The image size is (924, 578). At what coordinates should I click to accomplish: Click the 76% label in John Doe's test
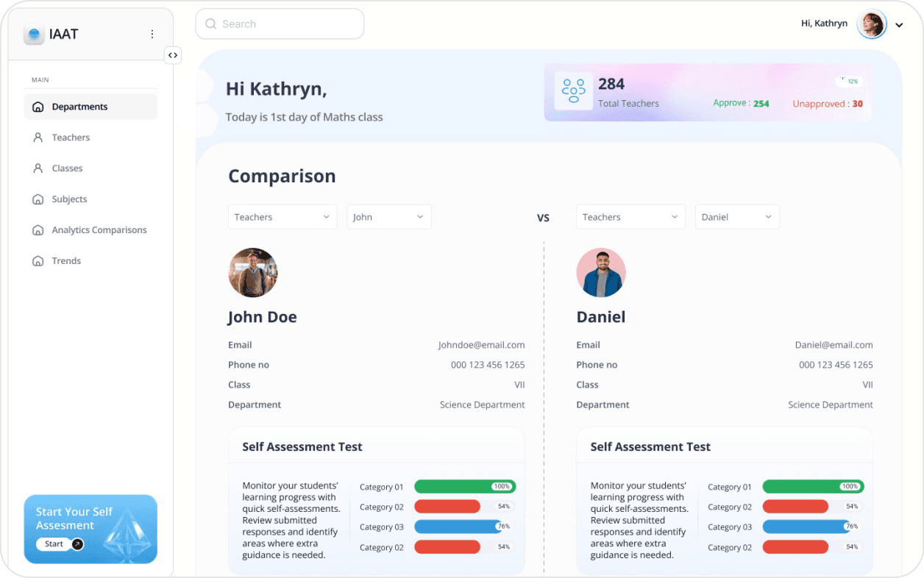click(x=504, y=527)
